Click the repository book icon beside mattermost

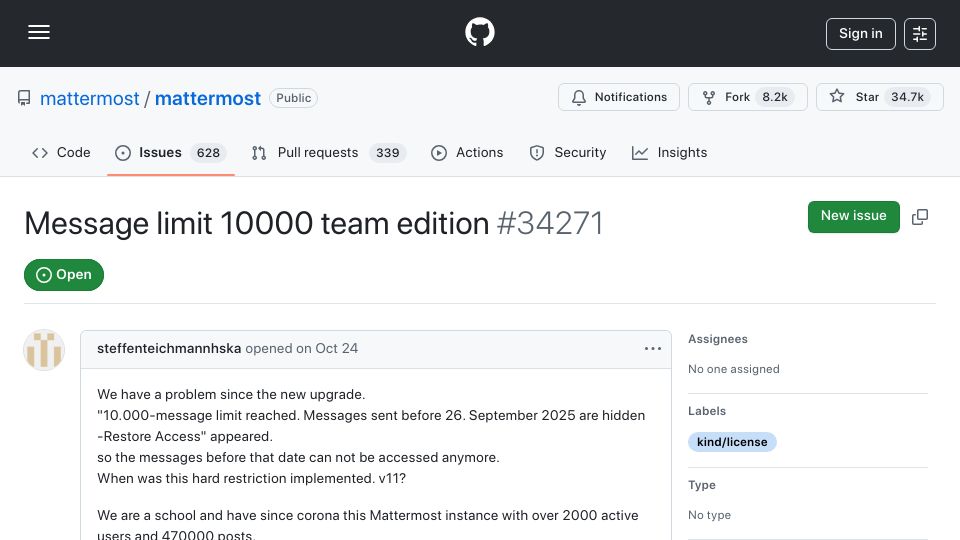click(24, 98)
